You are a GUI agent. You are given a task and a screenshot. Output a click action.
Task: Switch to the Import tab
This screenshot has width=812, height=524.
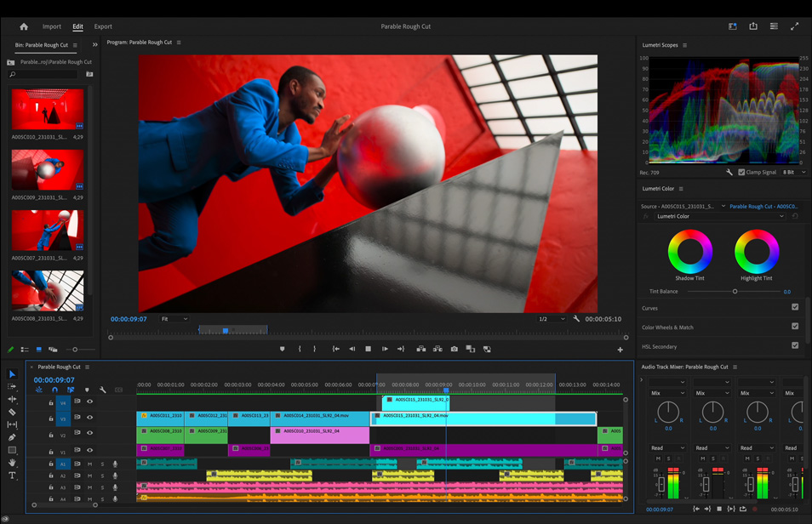pos(52,26)
